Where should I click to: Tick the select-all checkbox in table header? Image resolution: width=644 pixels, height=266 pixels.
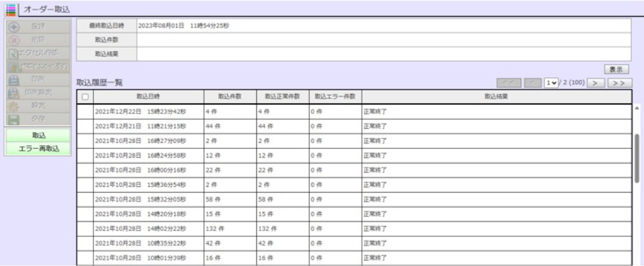click(85, 97)
